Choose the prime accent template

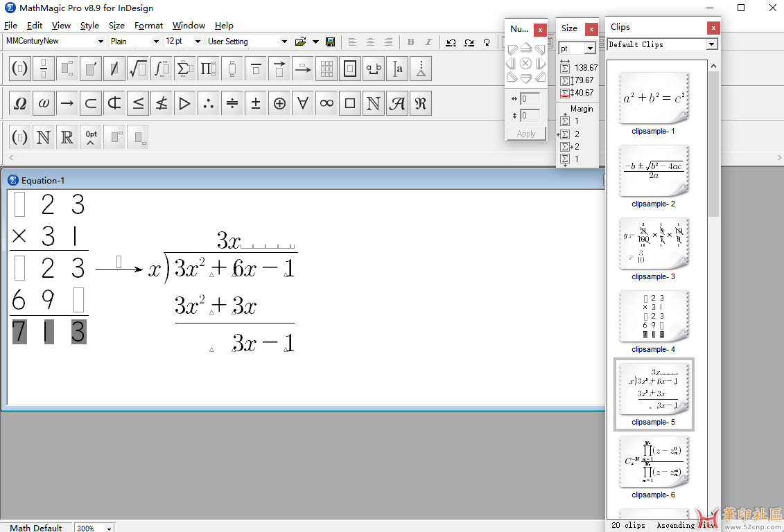point(91,69)
